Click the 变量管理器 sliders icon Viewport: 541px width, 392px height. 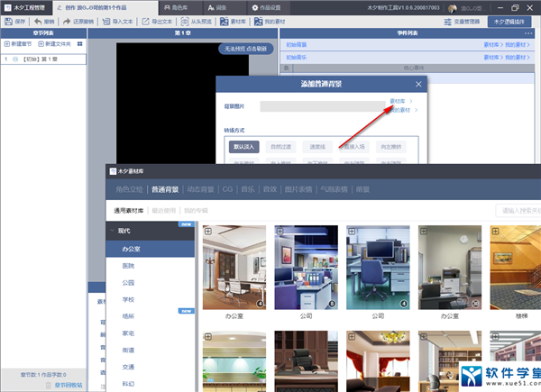(x=447, y=22)
